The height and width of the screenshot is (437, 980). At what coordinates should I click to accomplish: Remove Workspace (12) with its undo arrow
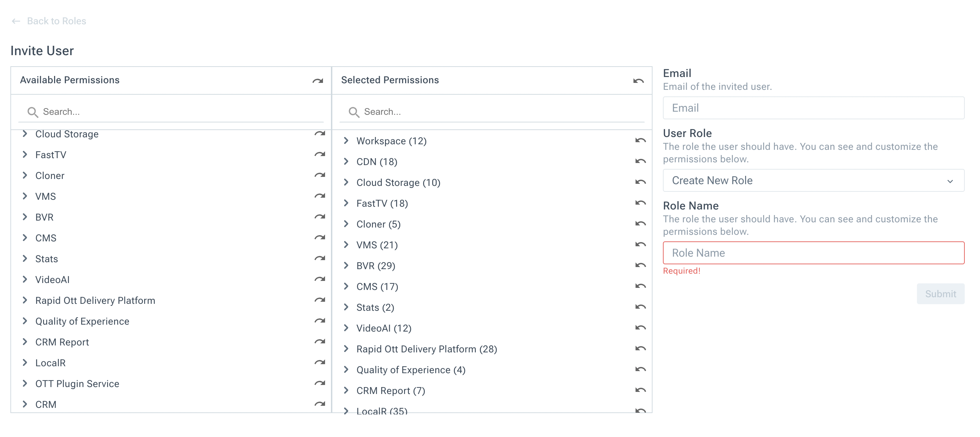[x=641, y=141]
